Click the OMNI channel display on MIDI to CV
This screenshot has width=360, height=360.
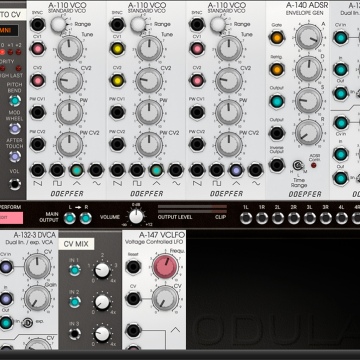(x=8, y=31)
